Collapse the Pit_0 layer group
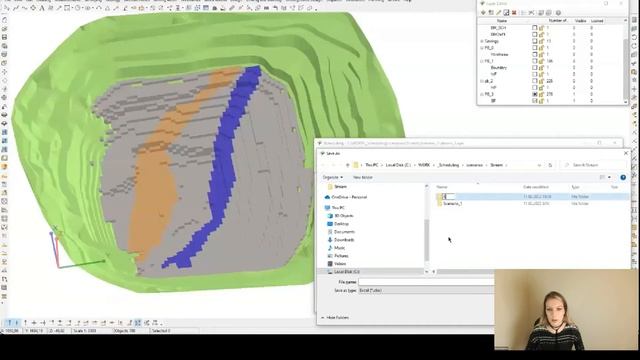Screen dimensions: 640x360 482,48
